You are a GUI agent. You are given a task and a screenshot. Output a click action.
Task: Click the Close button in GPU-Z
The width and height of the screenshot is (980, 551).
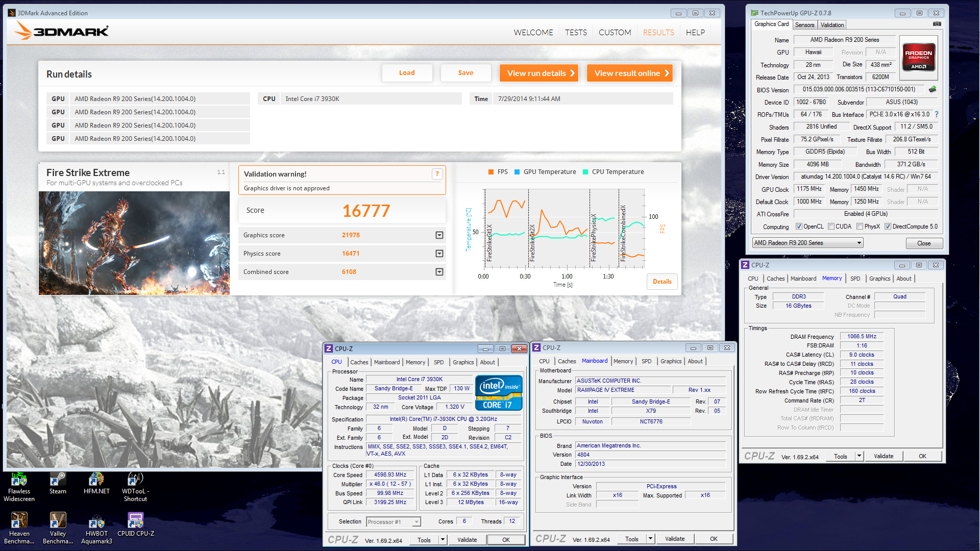click(924, 243)
